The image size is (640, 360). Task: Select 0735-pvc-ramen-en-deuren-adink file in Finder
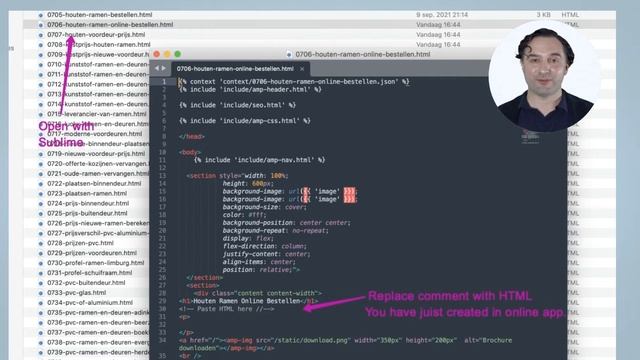pyautogui.click(x=98, y=313)
